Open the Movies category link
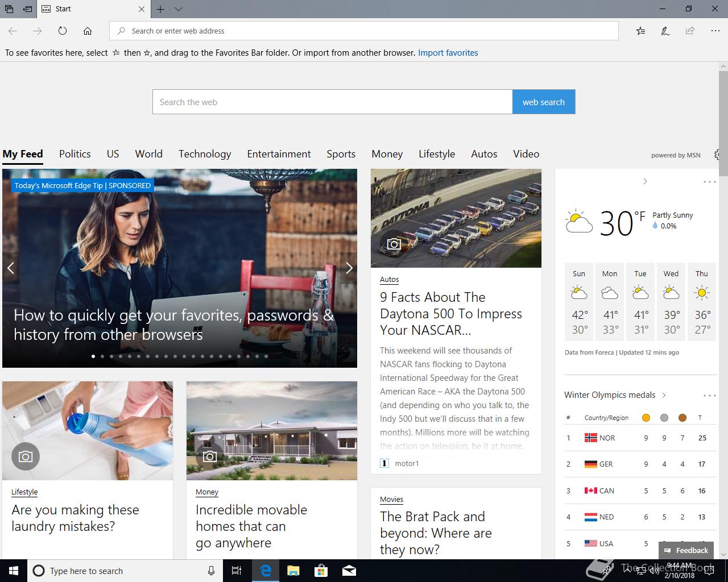This screenshot has width=728, height=582. pyautogui.click(x=391, y=500)
